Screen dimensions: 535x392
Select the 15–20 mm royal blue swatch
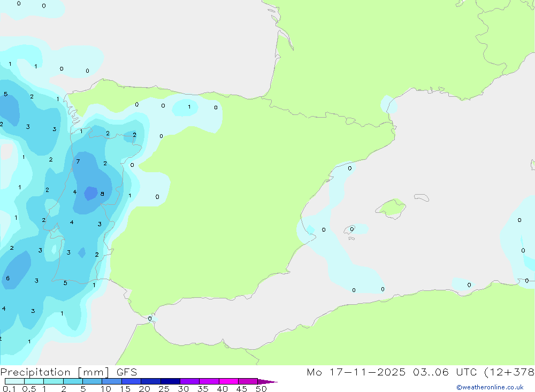(132, 381)
